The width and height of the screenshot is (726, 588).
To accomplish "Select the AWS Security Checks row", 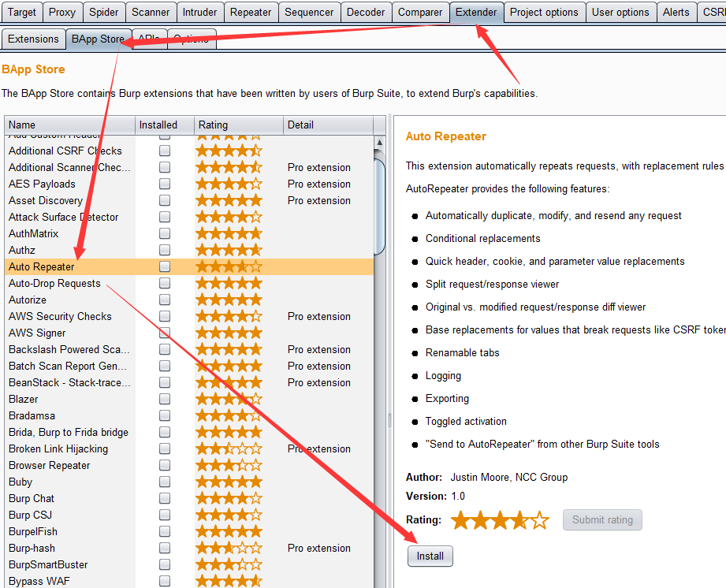I will coord(189,316).
